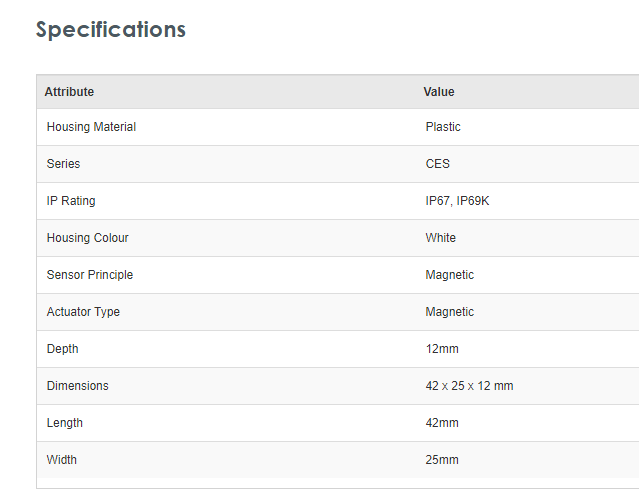Click the 42mm length value
The height and width of the screenshot is (501, 639).
(442, 423)
